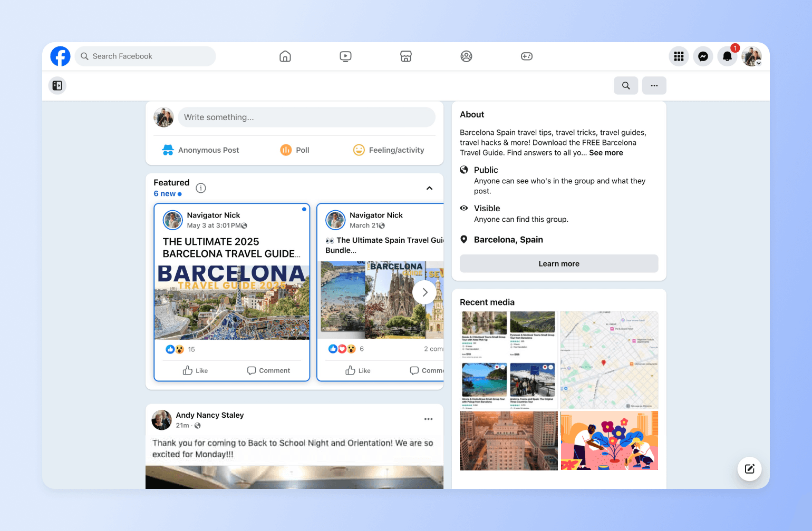Open the map thumbnail in Recent media
Screen dimensions: 812x531
609,360
